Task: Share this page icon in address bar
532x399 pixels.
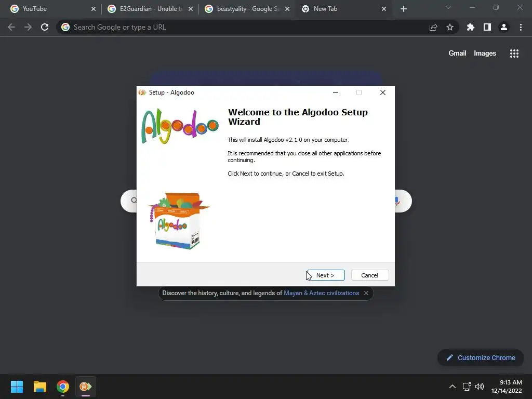Action: pos(433,27)
